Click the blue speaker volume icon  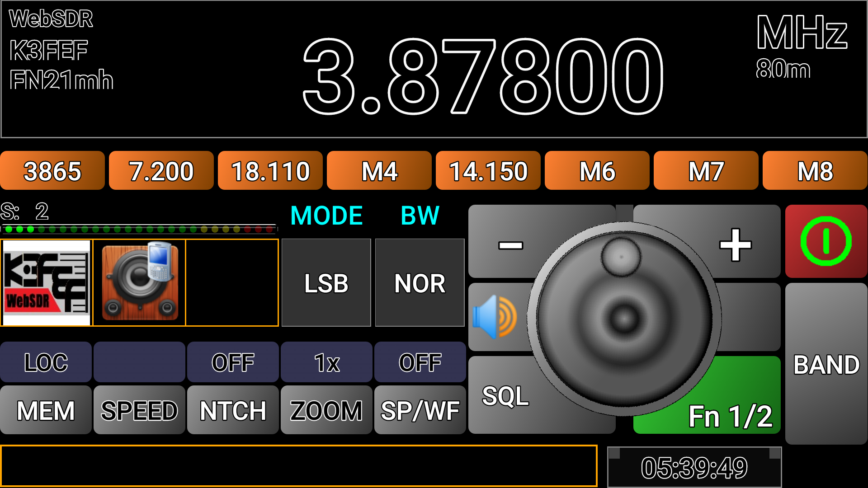(495, 317)
